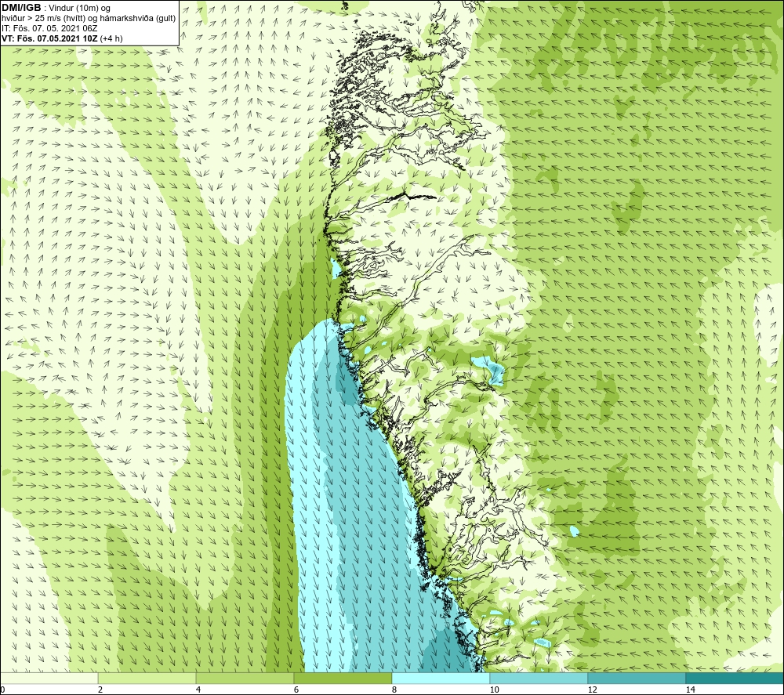This screenshot has width=784, height=695.
Task: Select the 8–10 m/s light cyan swatch
Action: [441, 678]
